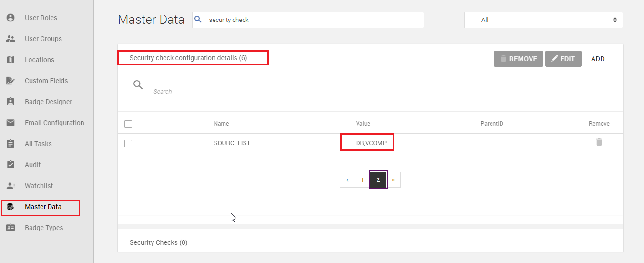The height and width of the screenshot is (263, 644).
Task: Click the magnifier icon in Master Data search box
Action: (199, 20)
